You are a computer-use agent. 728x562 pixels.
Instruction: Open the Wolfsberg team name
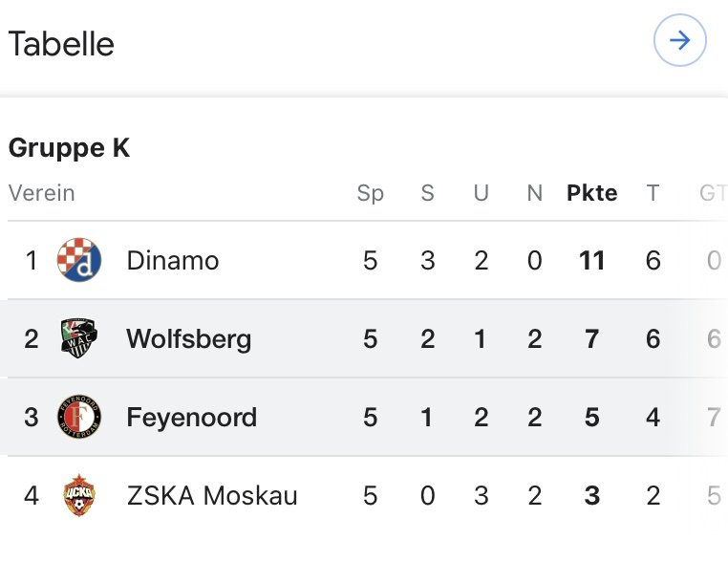pos(189,338)
